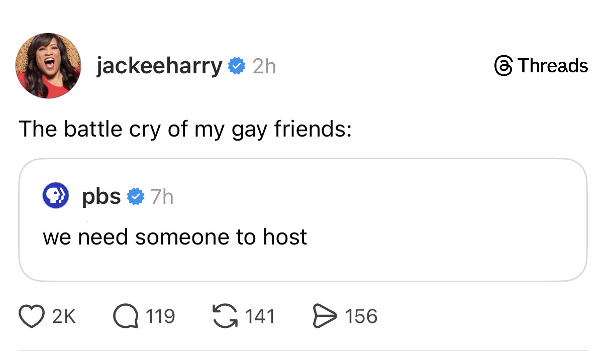Click the text "The battle cry of my gay friends:"
The width and height of the screenshot is (606, 364).
click(184, 129)
